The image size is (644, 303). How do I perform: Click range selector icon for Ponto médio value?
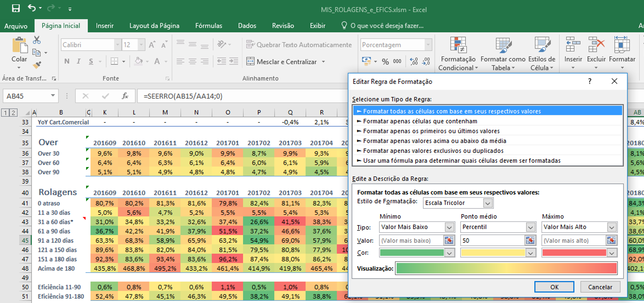(530, 240)
